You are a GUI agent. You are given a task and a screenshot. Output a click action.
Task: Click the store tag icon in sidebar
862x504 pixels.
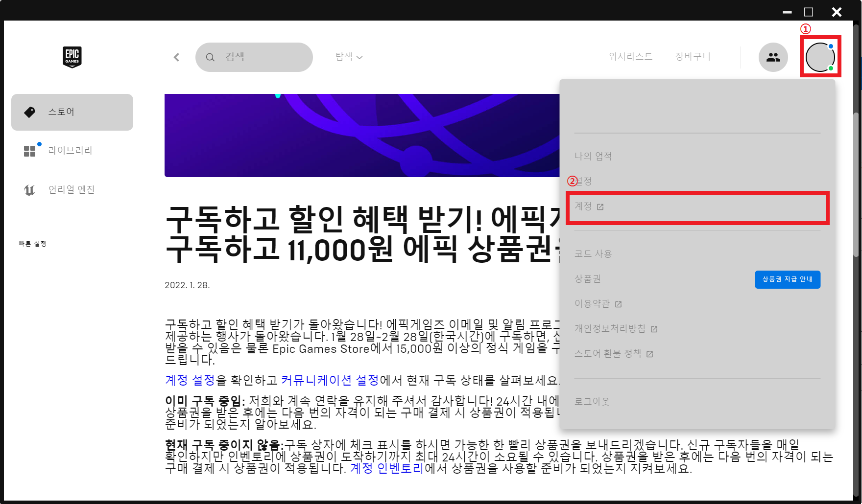(29, 112)
